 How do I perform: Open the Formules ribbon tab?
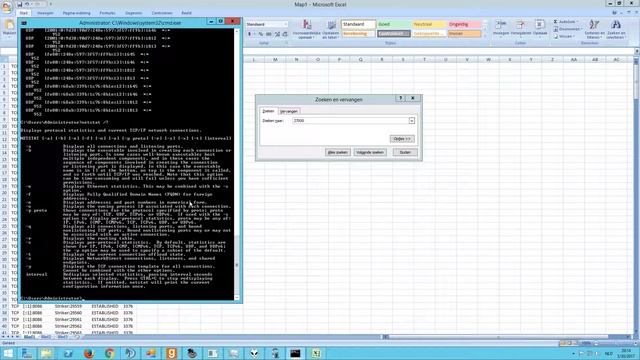click(107, 13)
